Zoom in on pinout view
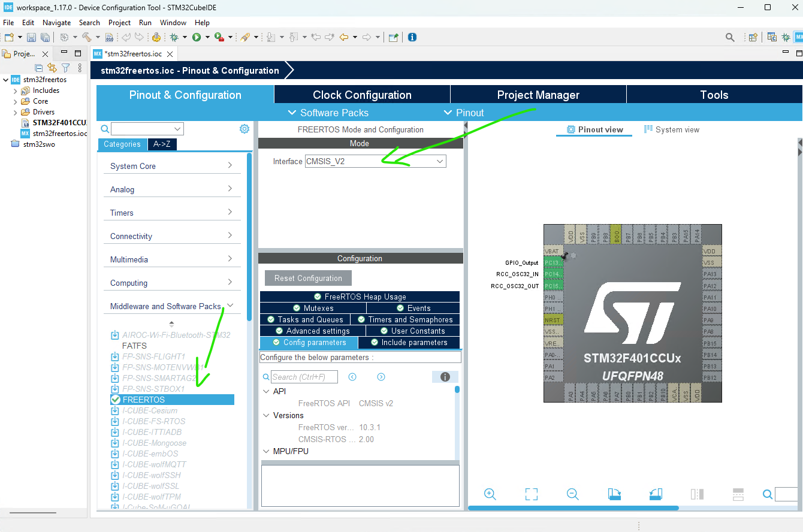The height and width of the screenshot is (532, 803). tap(490, 494)
